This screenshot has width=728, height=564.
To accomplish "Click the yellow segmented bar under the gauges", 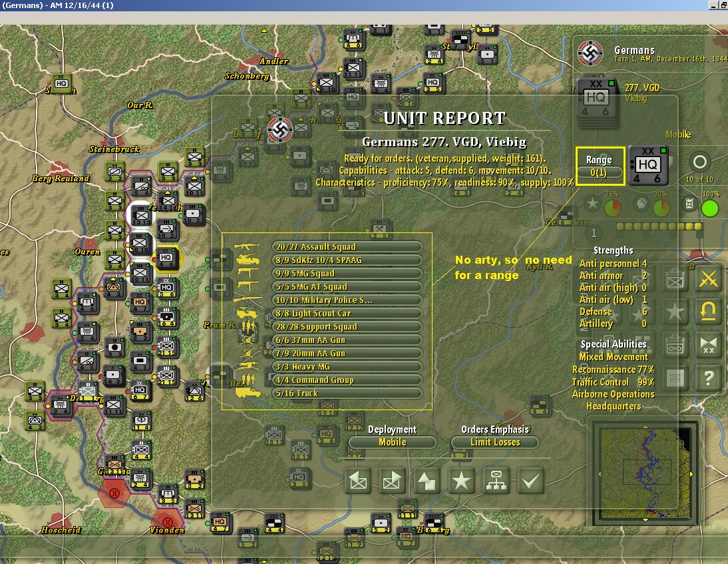I will tap(659, 226).
